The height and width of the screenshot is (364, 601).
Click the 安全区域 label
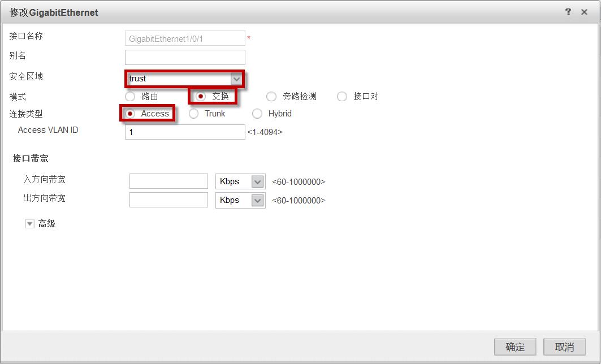[x=26, y=77]
